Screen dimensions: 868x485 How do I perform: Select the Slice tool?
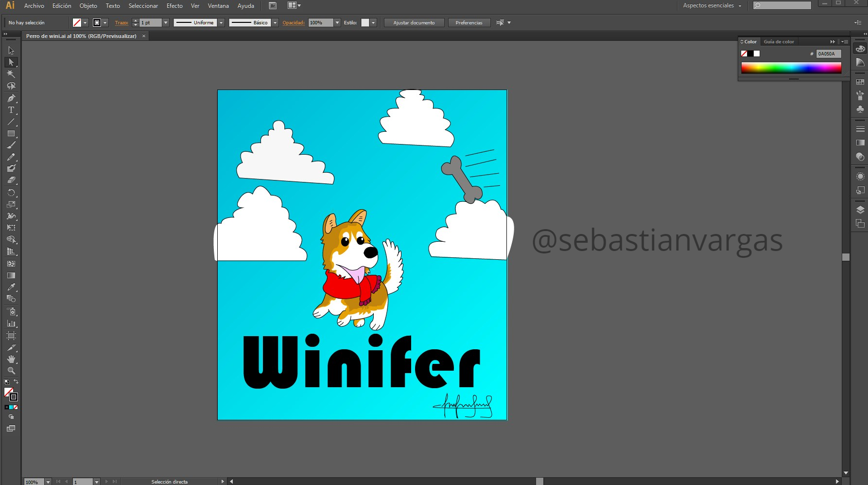point(11,348)
